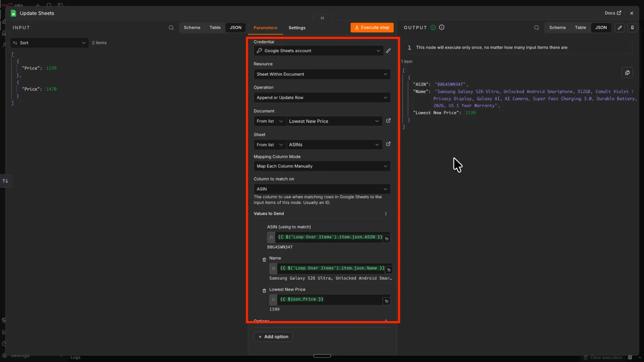Open the ASINs sheet in new tab
The image size is (644, 362).
388,144
